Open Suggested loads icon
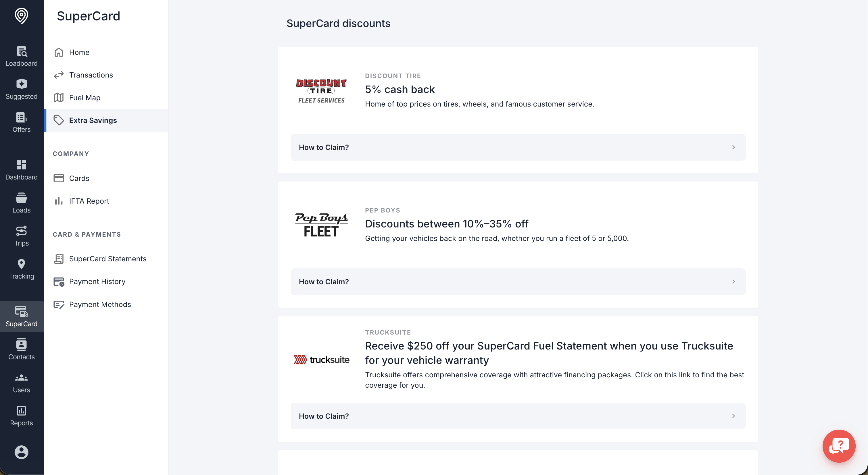 22,84
